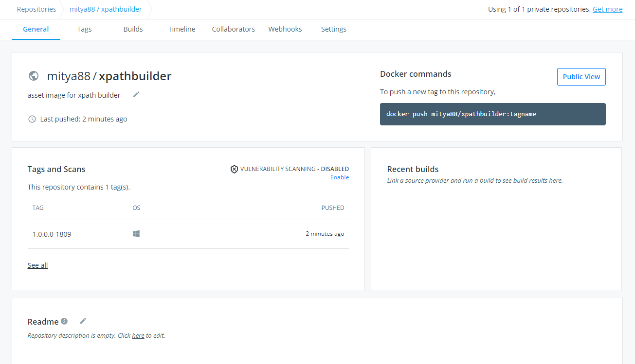Go to the Webhooks tab

point(285,29)
